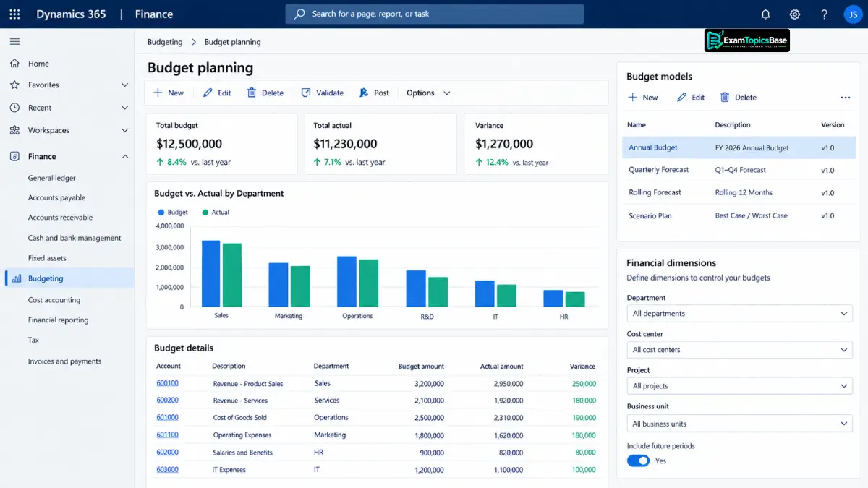Open account 601100 link

tap(168, 435)
